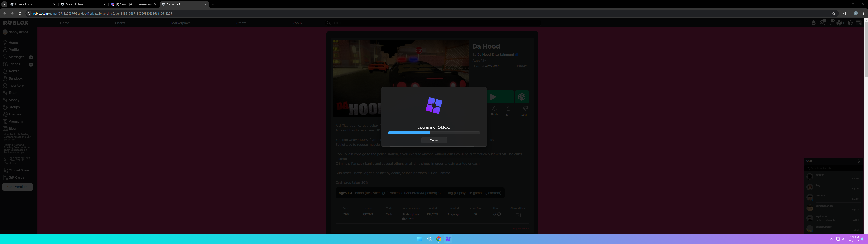Like Da Hood with thumbs up
This screenshot has height=244, width=868.
click(508, 108)
